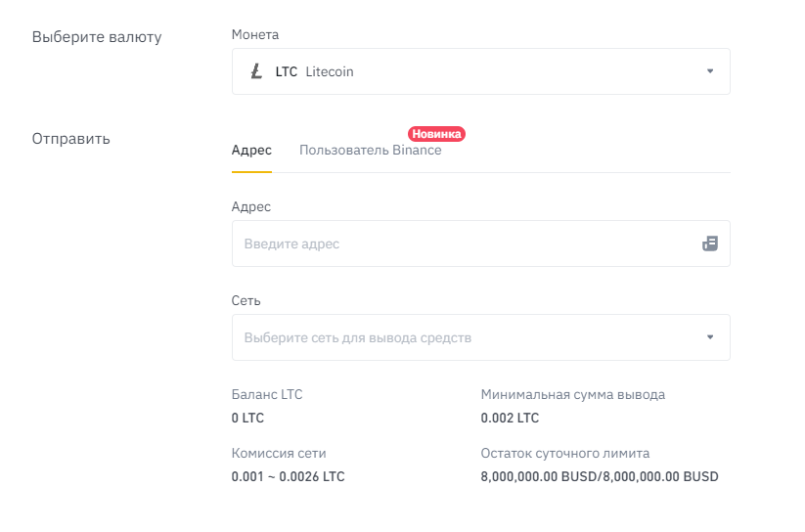Click the 'Адрес' label above the input
The height and width of the screenshot is (532, 805).
pyautogui.click(x=251, y=206)
